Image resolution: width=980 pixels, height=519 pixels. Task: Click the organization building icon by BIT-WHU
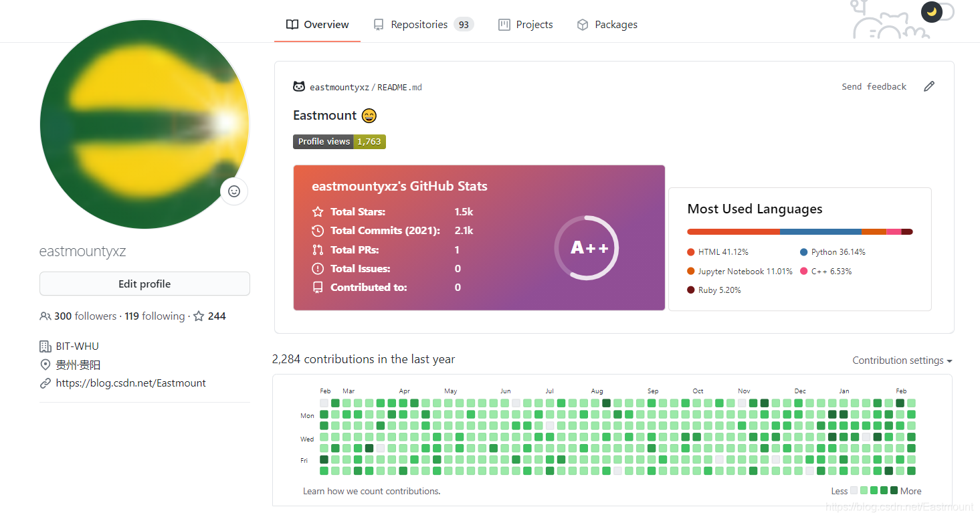point(45,346)
